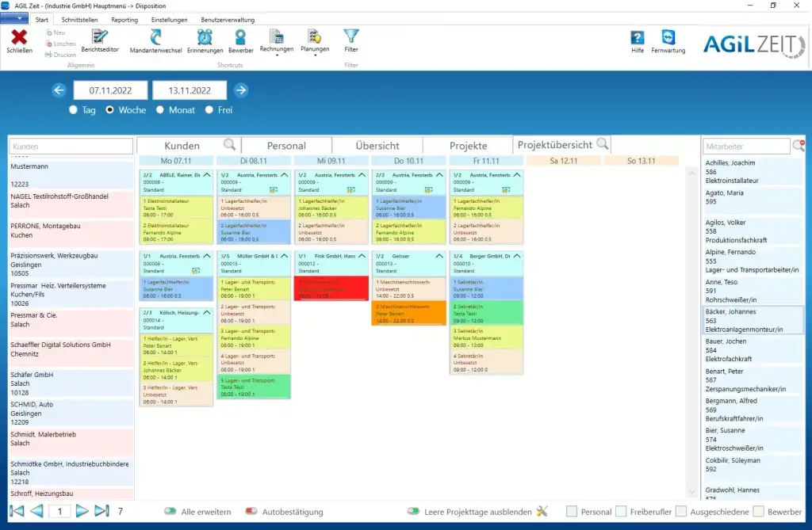Click magnifier icon beside Projektübersicht tab

pos(603,143)
